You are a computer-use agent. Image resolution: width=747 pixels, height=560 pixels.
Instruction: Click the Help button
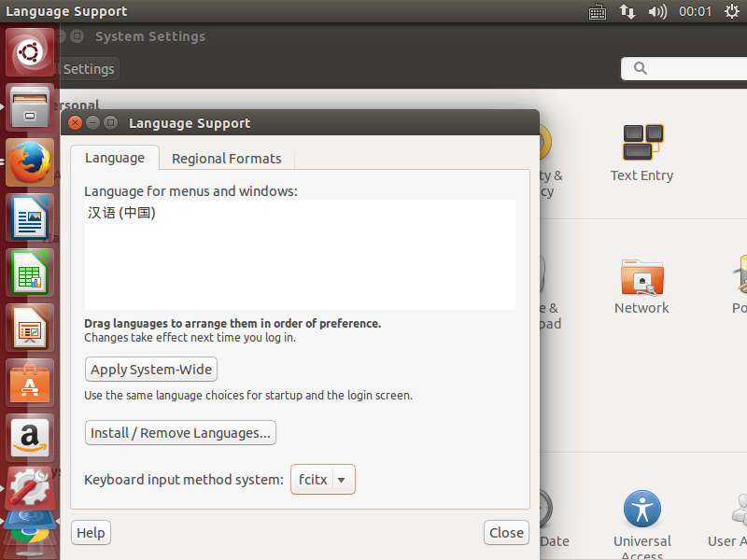point(91,533)
